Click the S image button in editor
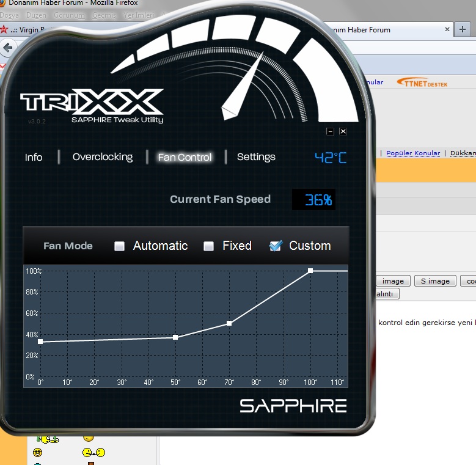The width and height of the screenshot is (476, 465). (435, 281)
